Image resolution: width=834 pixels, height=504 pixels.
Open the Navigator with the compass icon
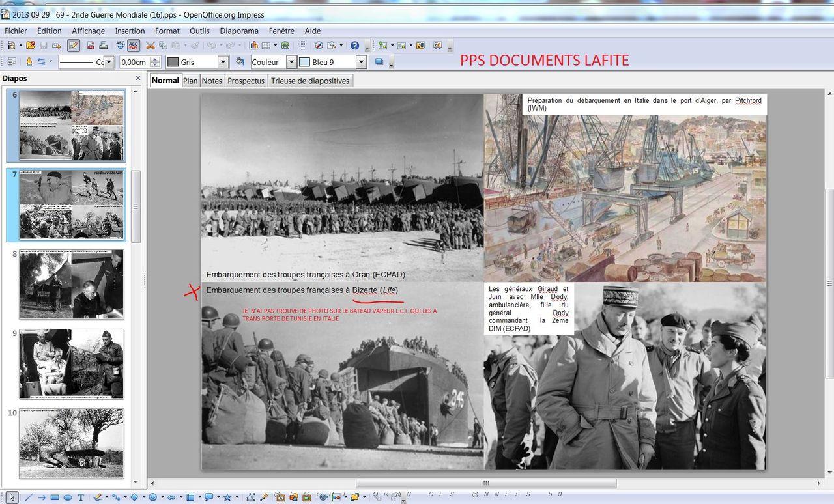coord(319,46)
